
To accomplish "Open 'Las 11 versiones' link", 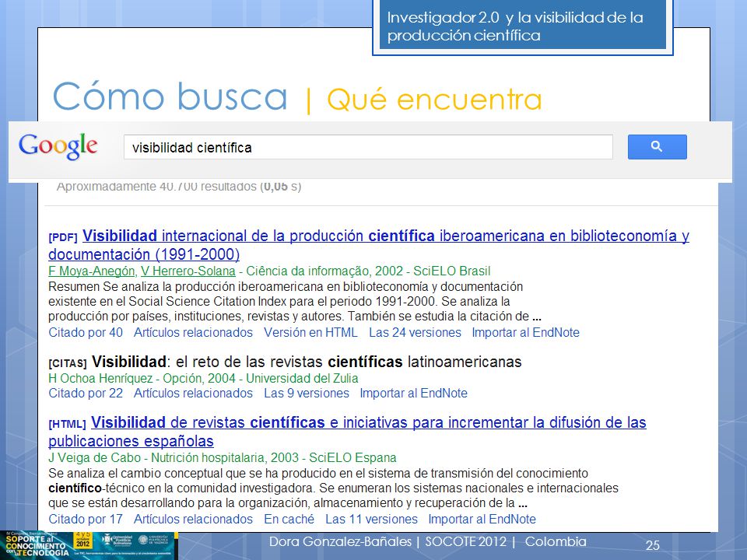I will [371, 519].
